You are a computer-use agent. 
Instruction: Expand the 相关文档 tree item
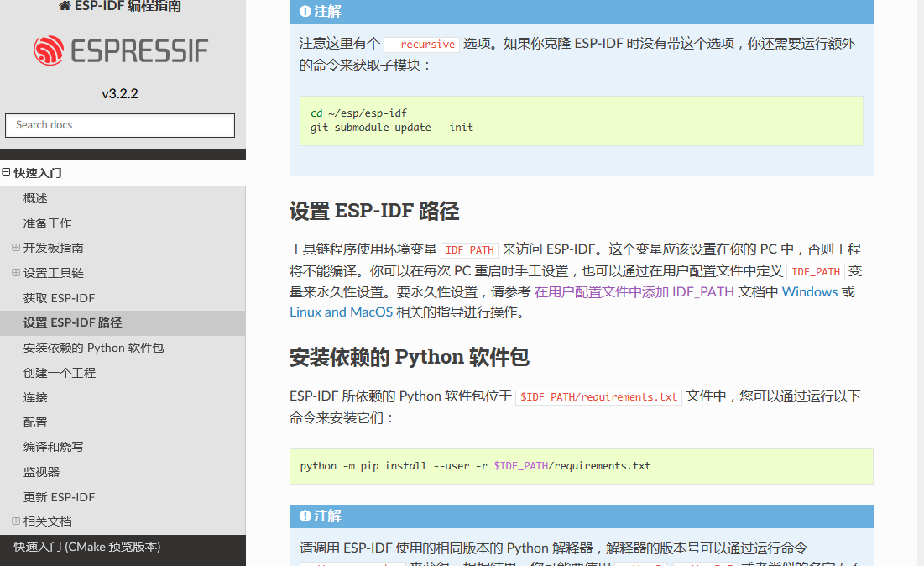(x=16, y=521)
